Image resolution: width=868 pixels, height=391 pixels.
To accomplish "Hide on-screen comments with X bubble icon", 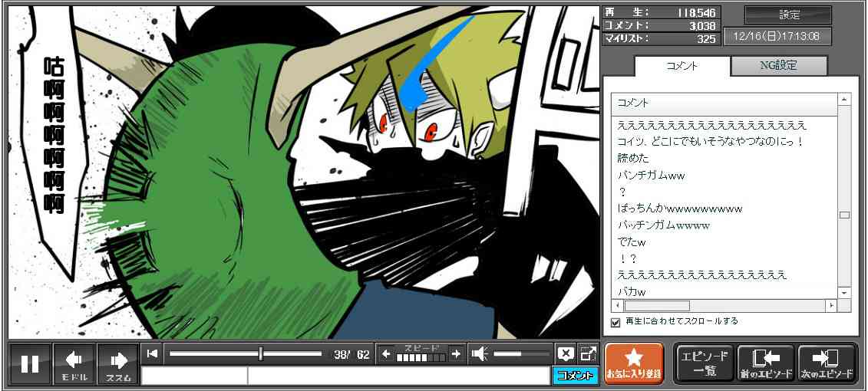I will coord(566,353).
